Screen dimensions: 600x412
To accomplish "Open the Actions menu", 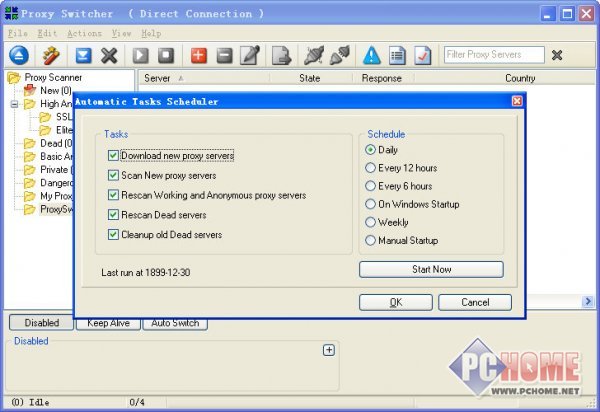I will click(x=85, y=33).
